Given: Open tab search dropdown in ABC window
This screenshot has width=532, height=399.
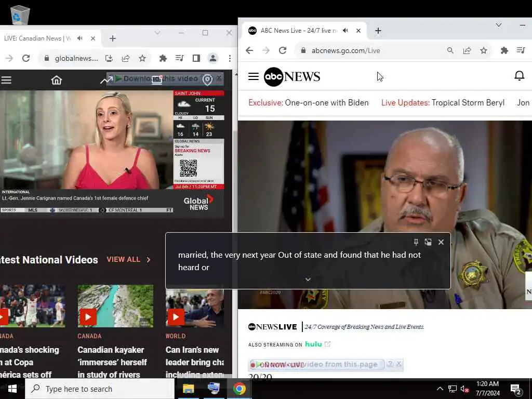Looking at the screenshot, I should coord(498,25).
